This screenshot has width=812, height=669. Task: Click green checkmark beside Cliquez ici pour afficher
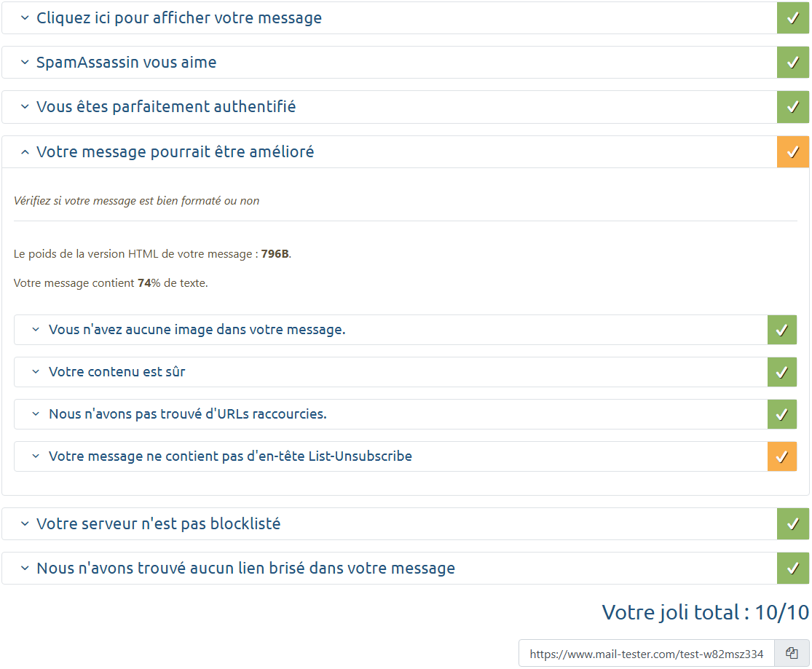tap(793, 18)
